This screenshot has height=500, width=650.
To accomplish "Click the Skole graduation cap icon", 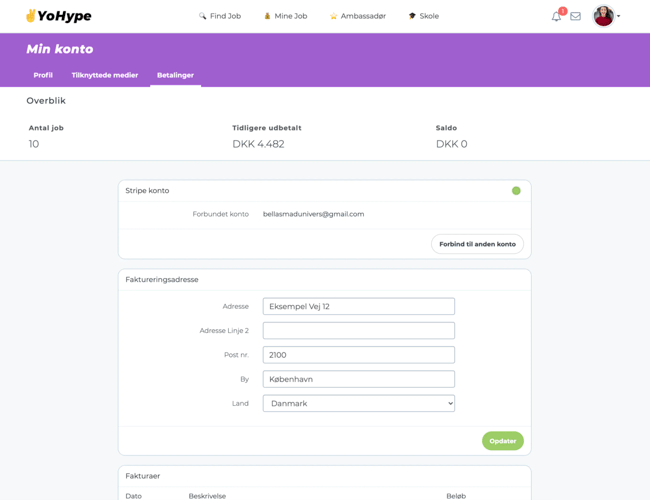I will pyautogui.click(x=412, y=16).
